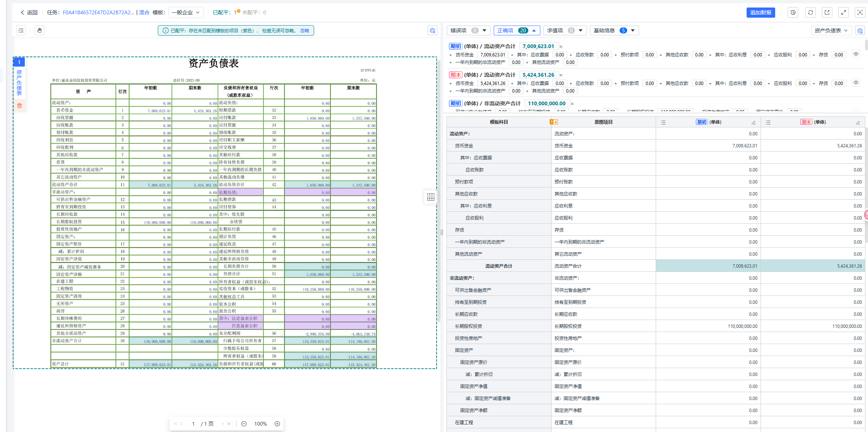Screen dimensions: 868x432
Task: Toggle eye icon for 期初 流动资产合计 formula
Action: coord(856,54)
